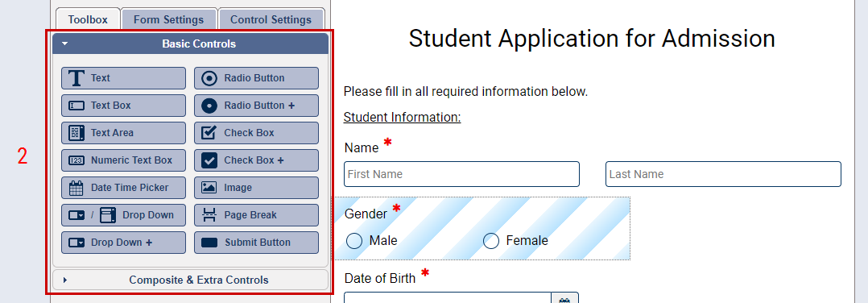Expand Composite & Extra Controls section

tap(190, 280)
